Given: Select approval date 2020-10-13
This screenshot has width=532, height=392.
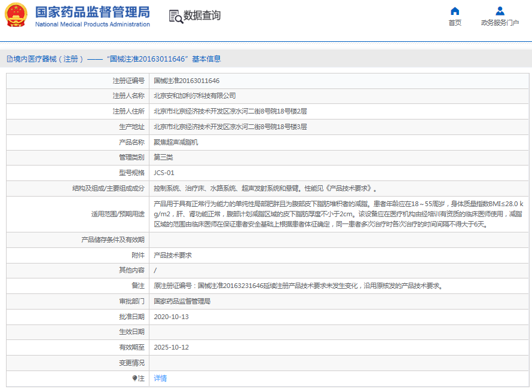Looking at the screenshot, I should tap(172, 317).
